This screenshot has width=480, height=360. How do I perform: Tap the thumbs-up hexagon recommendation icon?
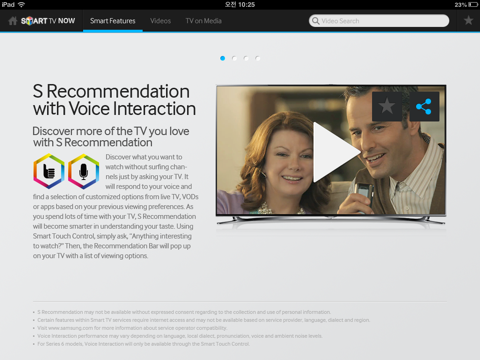49,171
